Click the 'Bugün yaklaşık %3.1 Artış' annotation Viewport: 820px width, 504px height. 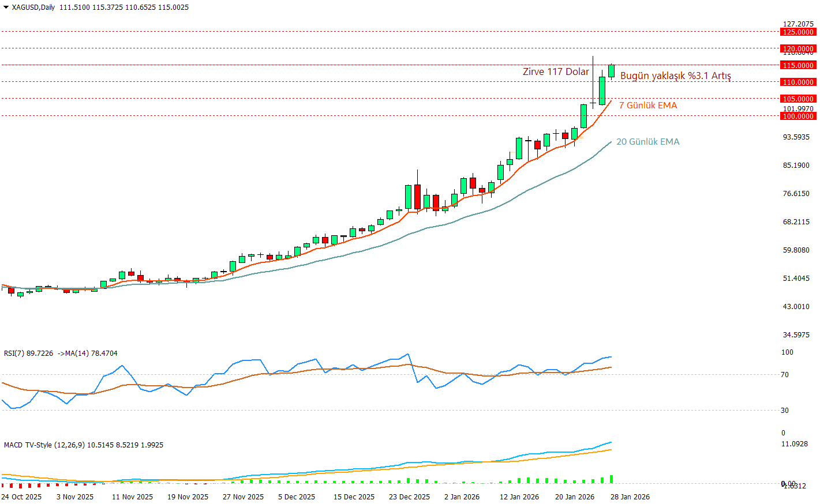675,76
